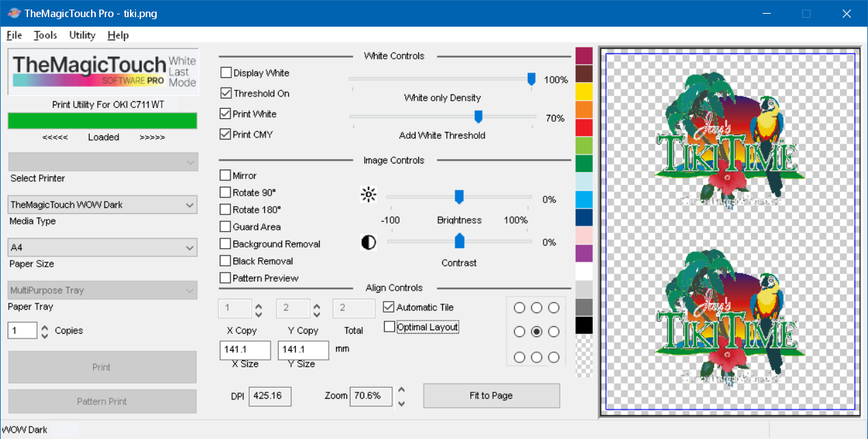Click the Fit to Page button

pos(491,395)
